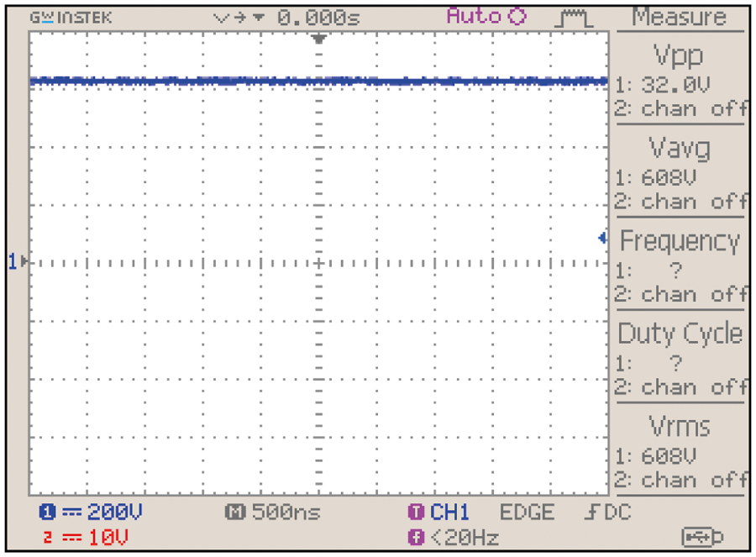
Task: Click the Measure menu header
Action: click(680, 17)
